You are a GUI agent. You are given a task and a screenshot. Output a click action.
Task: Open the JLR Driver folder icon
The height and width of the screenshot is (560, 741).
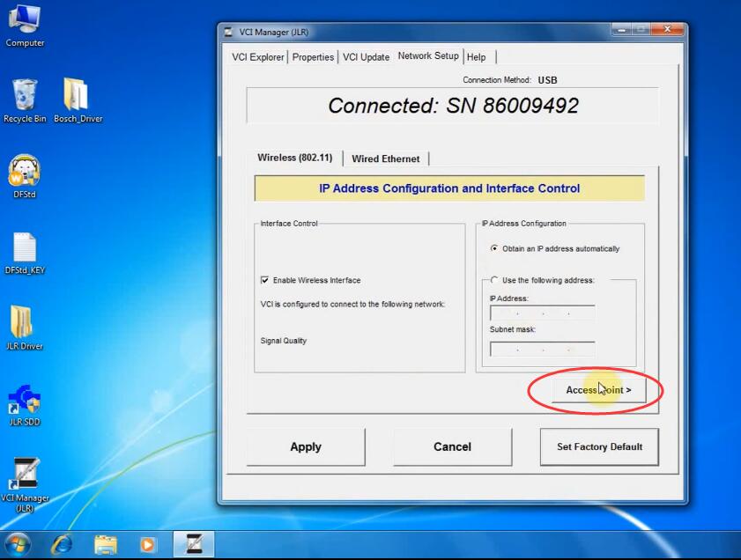[x=24, y=328]
